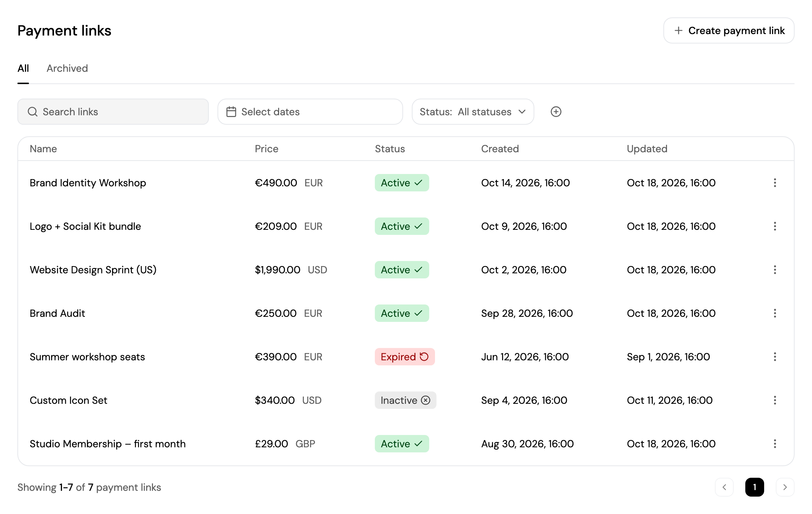Open the Custom Icon Set link
The width and height of the screenshot is (812, 514).
coord(69,400)
